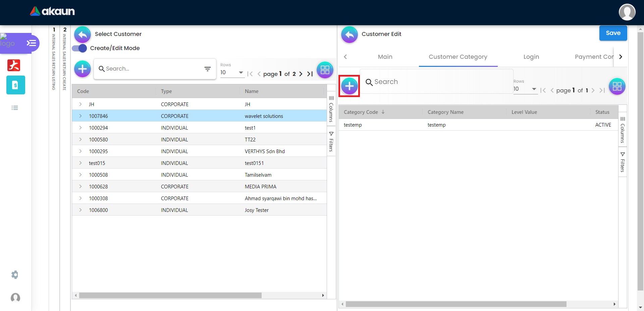Open user profile avatar at top right
Screen dimensions: 644x311
[x=627, y=12]
